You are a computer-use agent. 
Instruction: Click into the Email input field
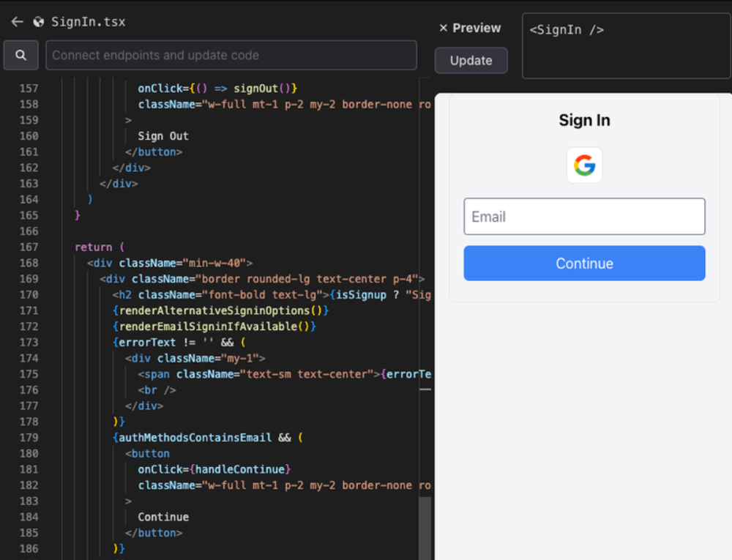tap(584, 217)
